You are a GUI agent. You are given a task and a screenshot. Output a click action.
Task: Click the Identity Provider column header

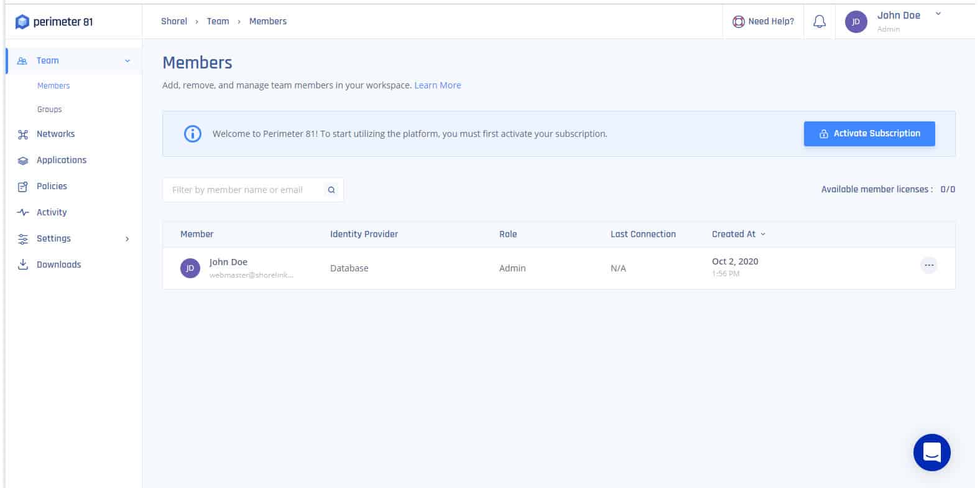364,234
